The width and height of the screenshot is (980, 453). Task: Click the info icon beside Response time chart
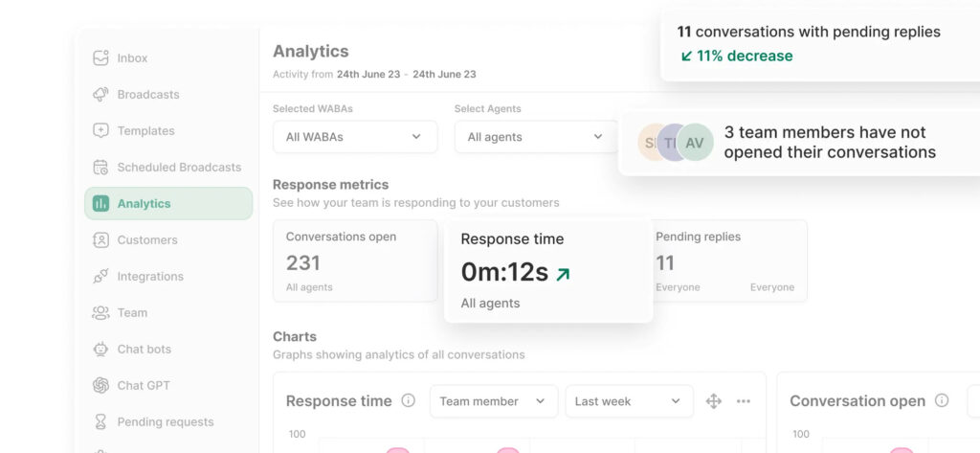pos(409,401)
